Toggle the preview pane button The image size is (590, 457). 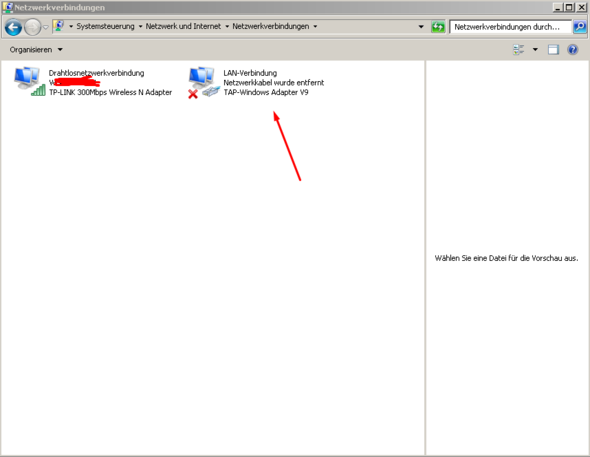pyautogui.click(x=553, y=50)
